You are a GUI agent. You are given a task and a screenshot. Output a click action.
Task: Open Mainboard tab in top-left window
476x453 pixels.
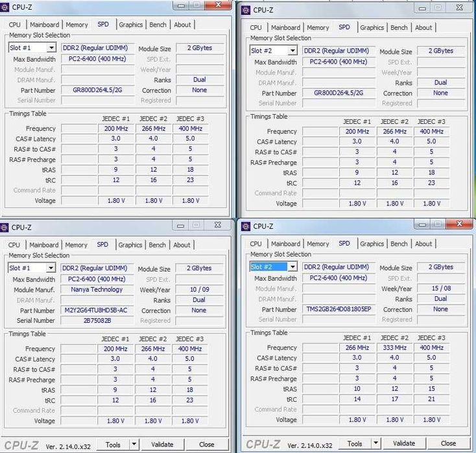point(44,25)
